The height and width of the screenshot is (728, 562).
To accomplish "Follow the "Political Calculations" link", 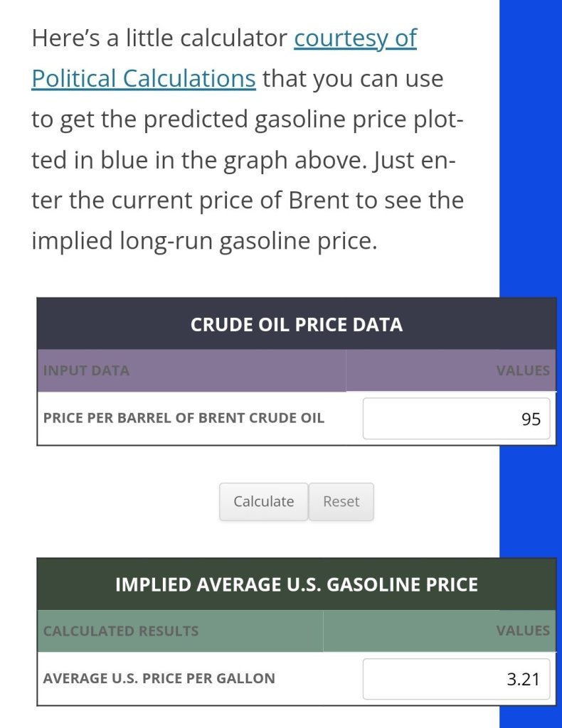I will (143, 78).
